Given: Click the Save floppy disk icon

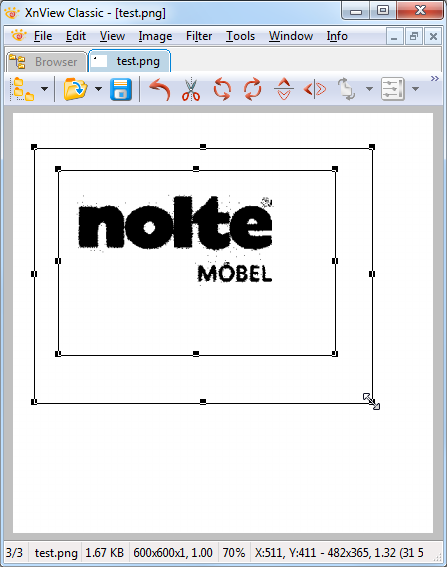Looking at the screenshot, I should click(x=121, y=89).
